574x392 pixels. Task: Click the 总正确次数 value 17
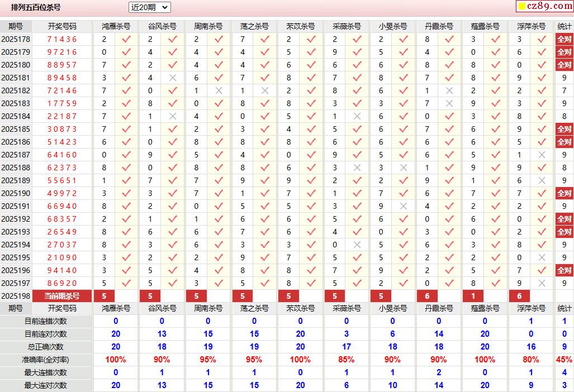tap(347, 347)
